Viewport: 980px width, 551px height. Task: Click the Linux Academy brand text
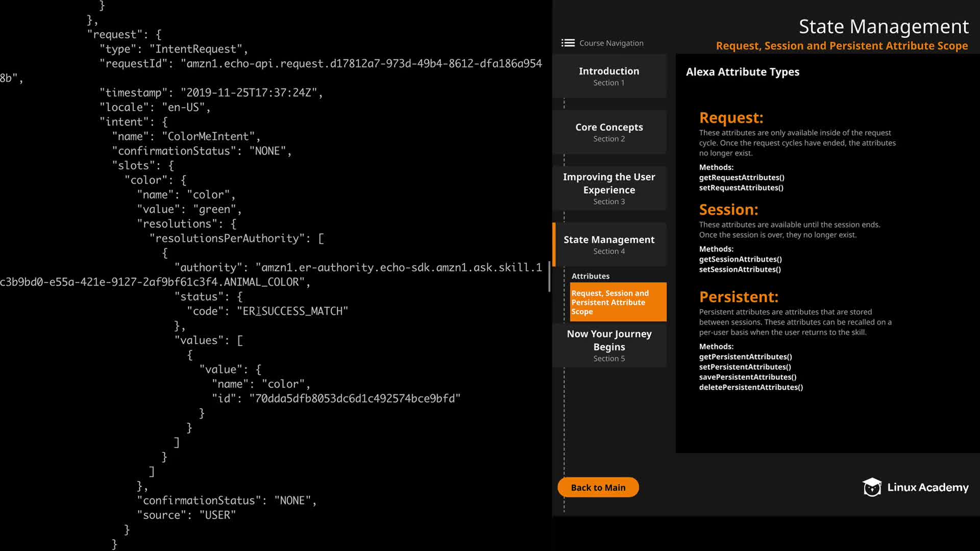927,487
